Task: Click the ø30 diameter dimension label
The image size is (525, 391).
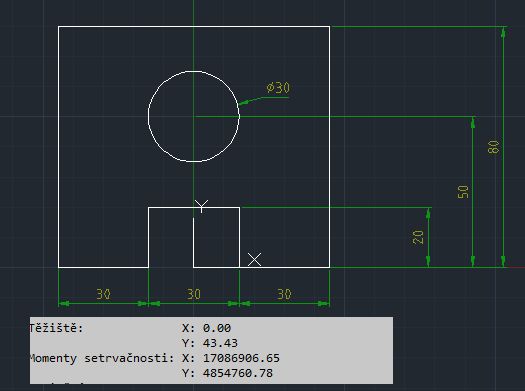Action: tap(278, 88)
